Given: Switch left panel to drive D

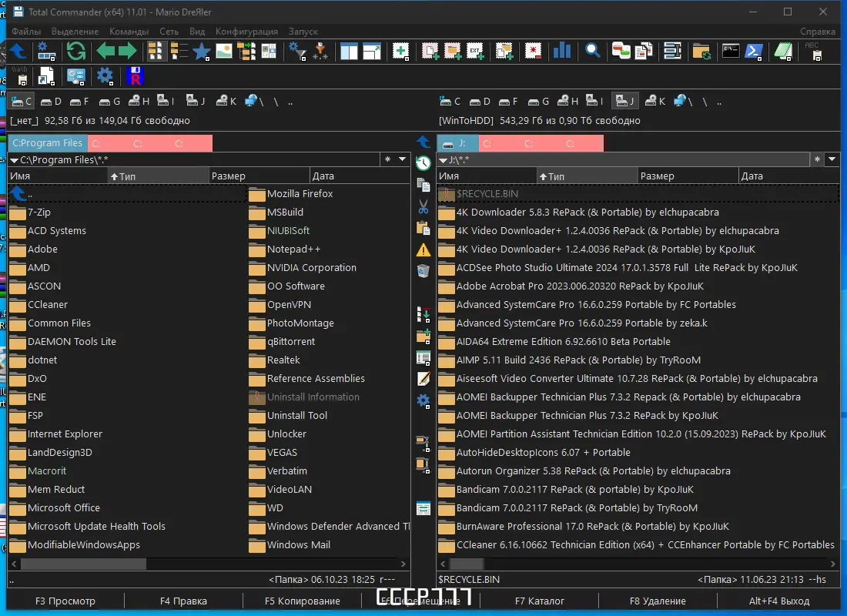Looking at the screenshot, I should tap(52, 101).
